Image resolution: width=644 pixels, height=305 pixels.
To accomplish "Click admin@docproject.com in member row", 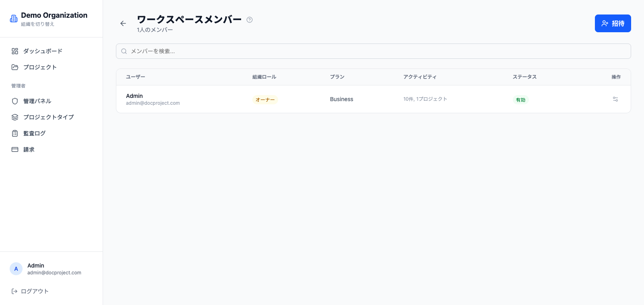I will [153, 103].
